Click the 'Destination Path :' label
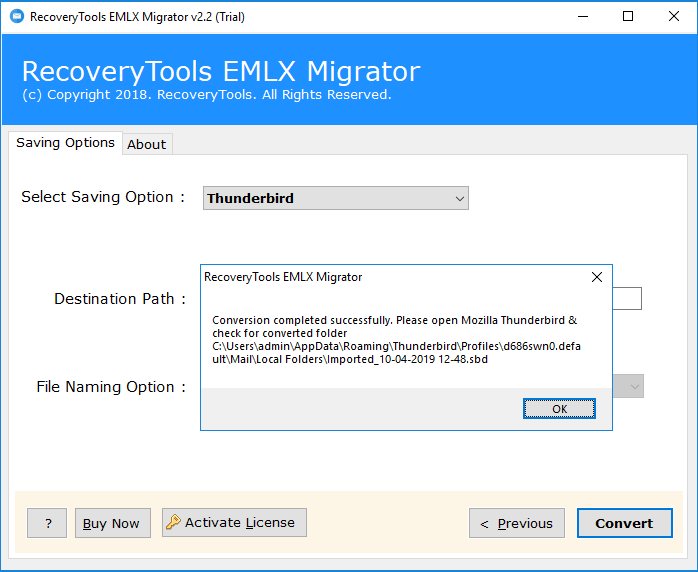 coord(120,299)
